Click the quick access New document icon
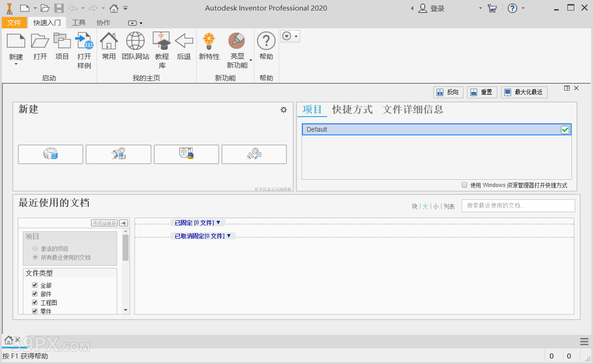This screenshot has height=364, width=593. (x=25, y=8)
